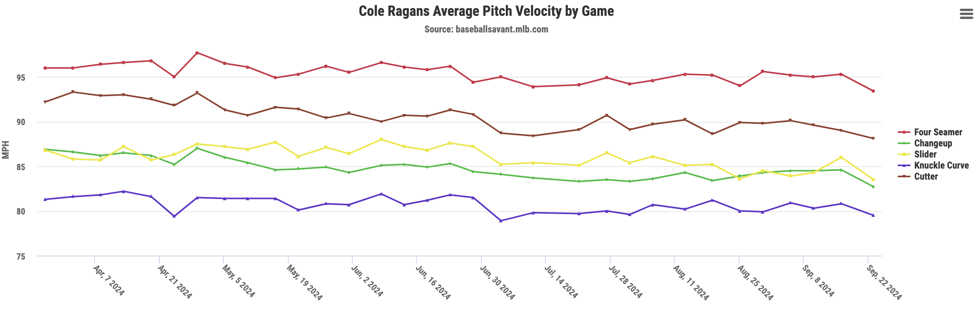Image resolution: width=980 pixels, height=311 pixels.
Task: Click the first Knuckle Curve data point
Action: (45, 199)
